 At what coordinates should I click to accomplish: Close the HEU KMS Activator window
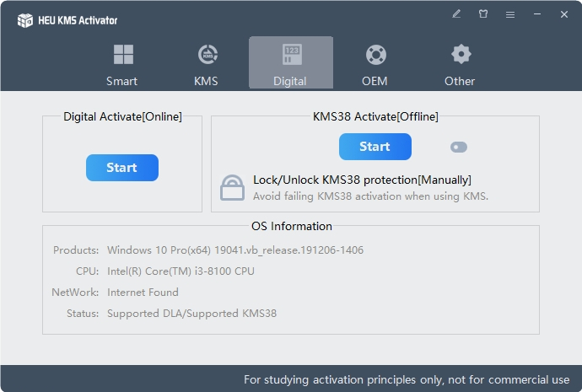[x=563, y=14]
